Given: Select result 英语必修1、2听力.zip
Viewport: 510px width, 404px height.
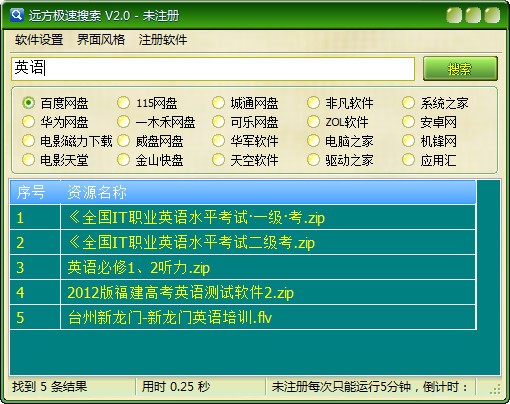Looking at the screenshot, I should [268, 267].
